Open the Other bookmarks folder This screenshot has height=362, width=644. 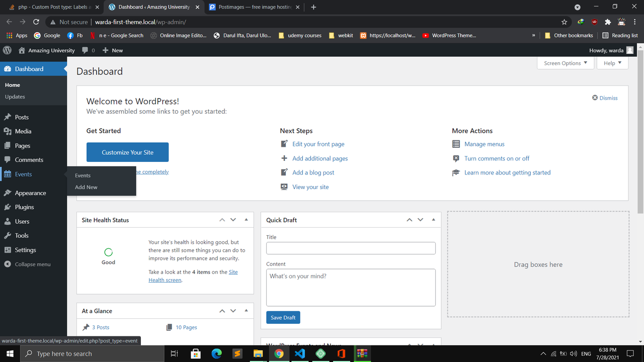click(x=569, y=36)
